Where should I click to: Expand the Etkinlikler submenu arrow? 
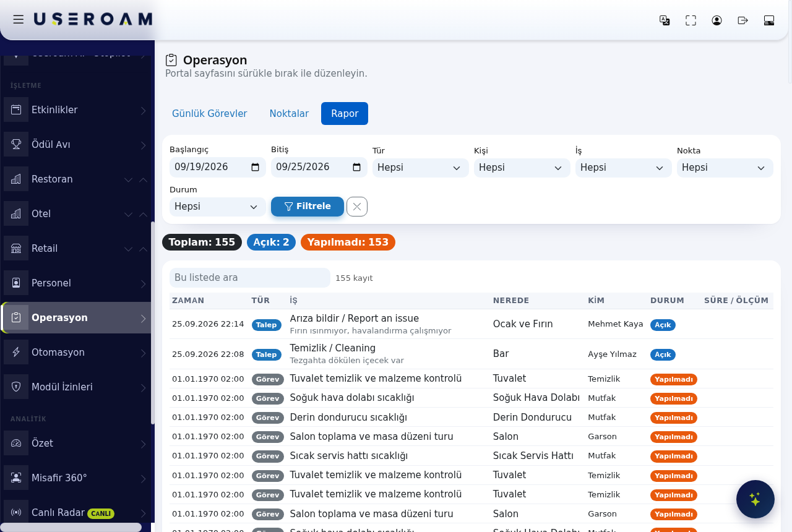pyautogui.click(x=143, y=110)
